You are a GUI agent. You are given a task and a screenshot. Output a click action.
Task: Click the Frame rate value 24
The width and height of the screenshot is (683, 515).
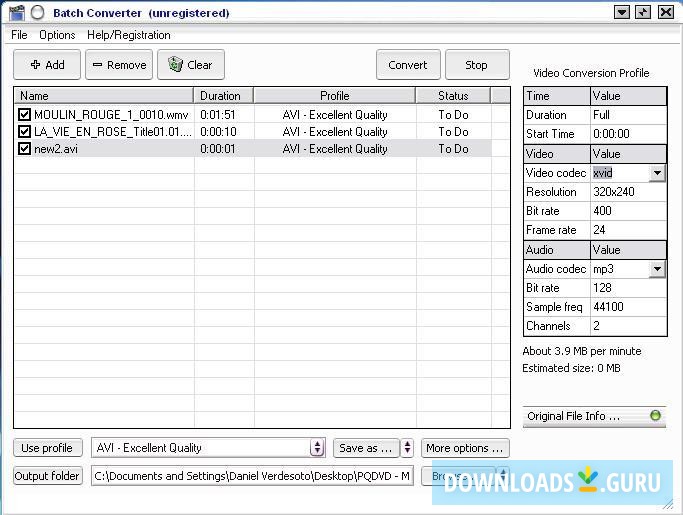599,230
